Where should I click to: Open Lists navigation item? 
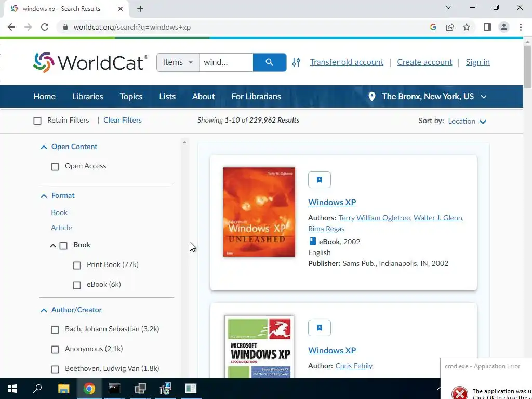[167, 96]
